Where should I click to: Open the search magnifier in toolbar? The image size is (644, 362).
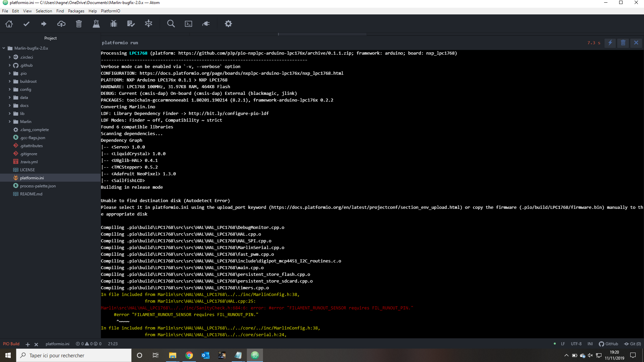coord(171,24)
